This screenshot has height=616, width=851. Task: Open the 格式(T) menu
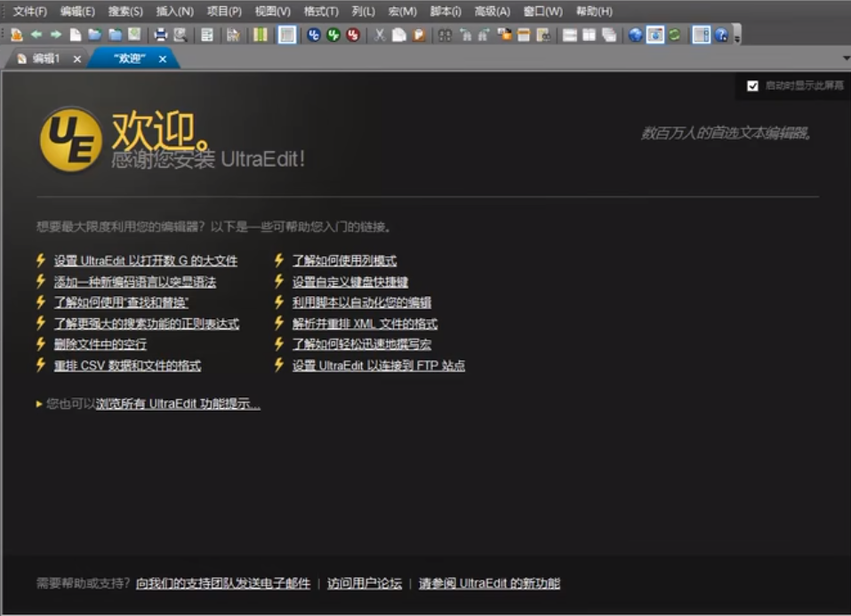click(x=321, y=11)
